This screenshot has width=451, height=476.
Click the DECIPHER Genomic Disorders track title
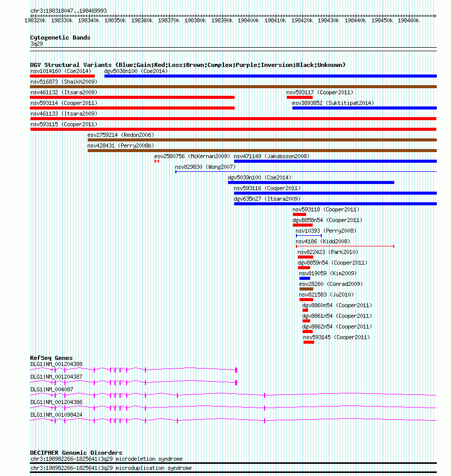click(x=76, y=452)
